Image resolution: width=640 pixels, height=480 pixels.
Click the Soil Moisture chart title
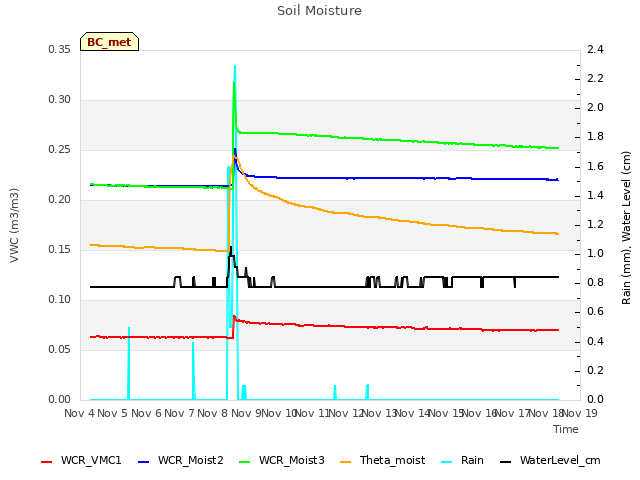click(319, 11)
